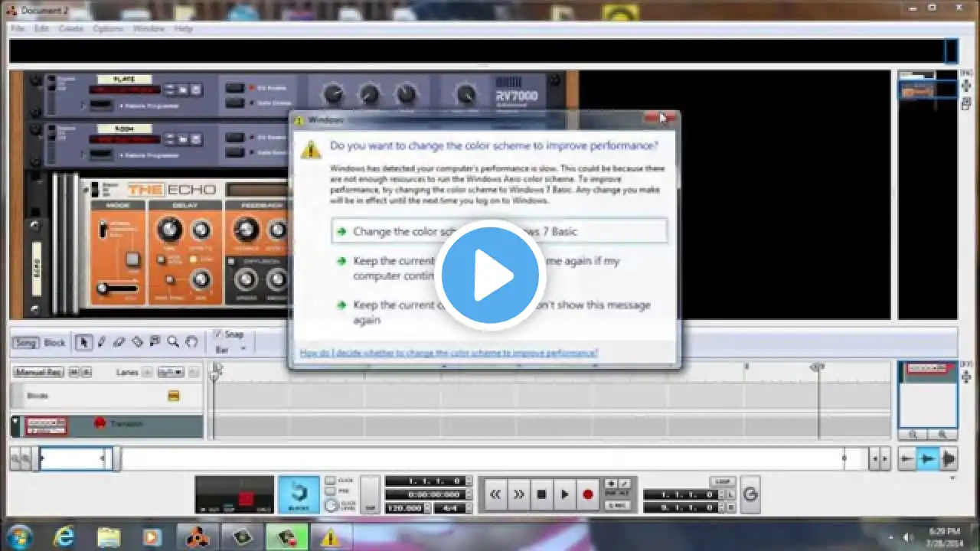980x551 pixels.
Task: Save patch on the second RV7000
Action: (195, 139)
